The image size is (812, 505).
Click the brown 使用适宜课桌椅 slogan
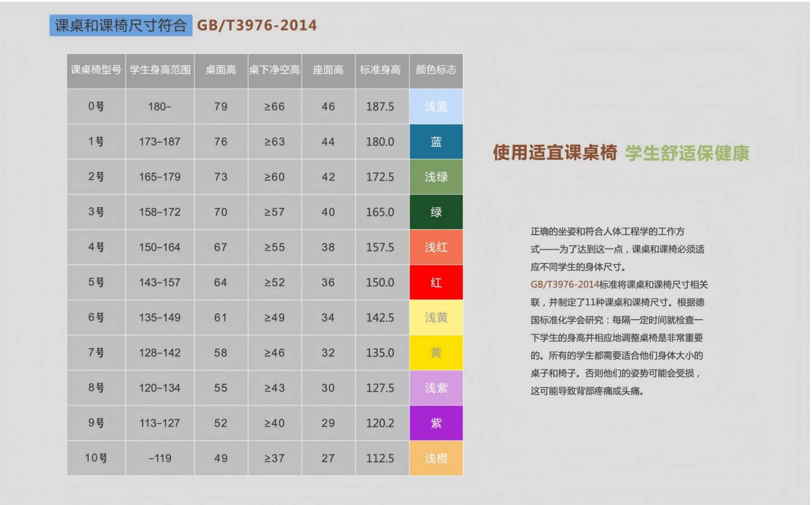554,153
